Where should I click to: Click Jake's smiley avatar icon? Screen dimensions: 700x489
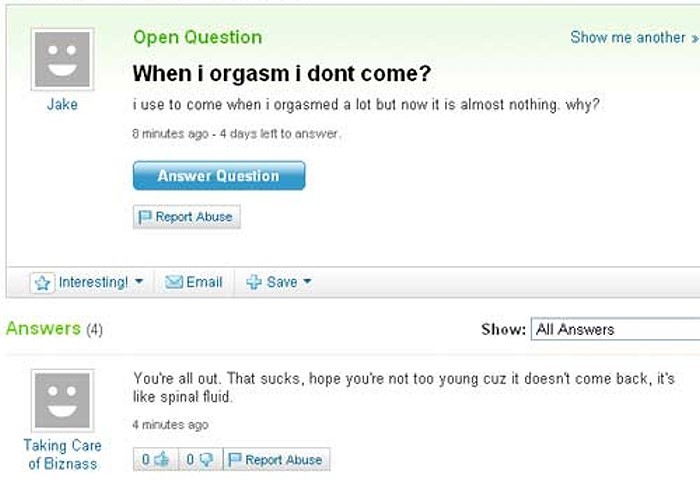[62, 57]
